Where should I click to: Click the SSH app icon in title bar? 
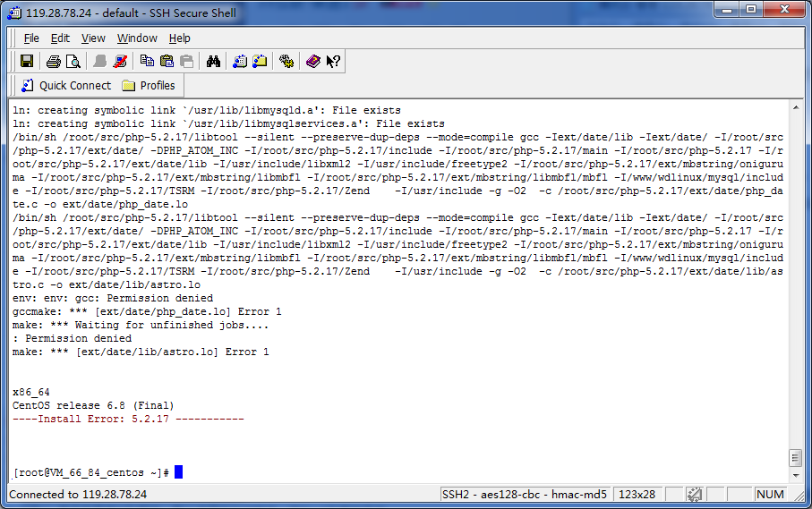coord(14,13)
